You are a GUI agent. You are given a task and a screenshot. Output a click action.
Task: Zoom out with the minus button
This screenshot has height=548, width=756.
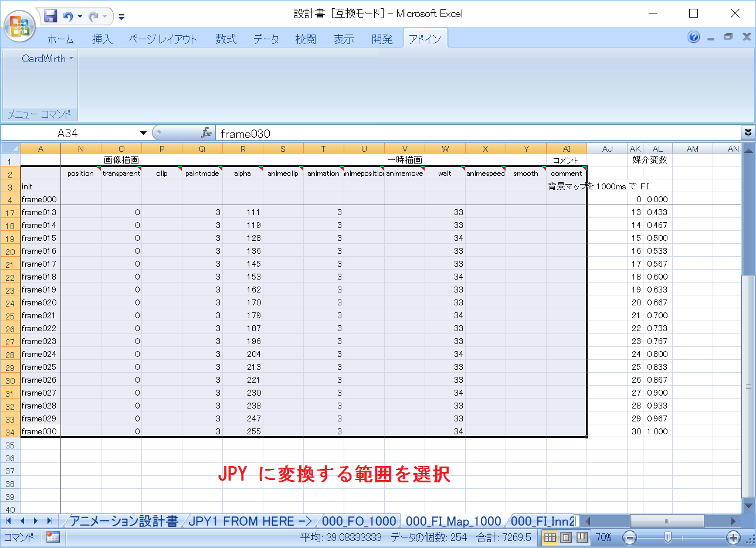[x=629, y=537]
